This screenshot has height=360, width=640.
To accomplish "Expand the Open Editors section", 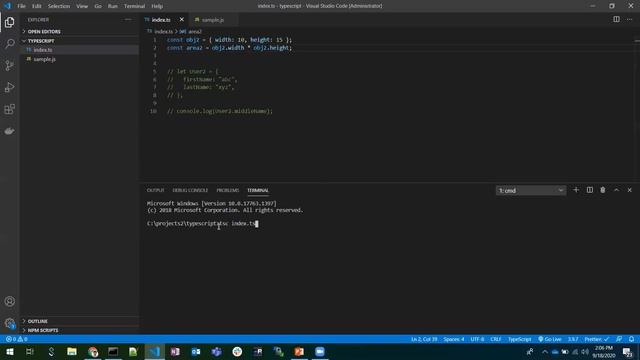I will [x=80, y=31].
